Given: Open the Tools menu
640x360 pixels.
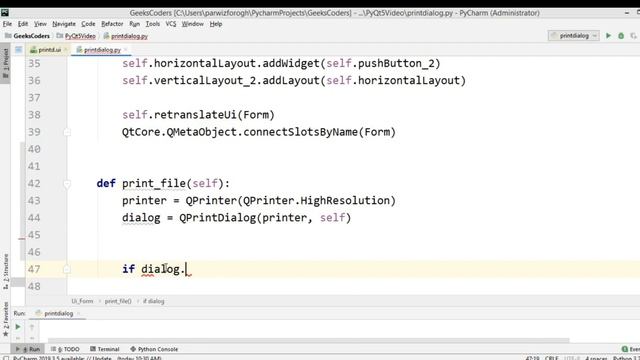Looking at the screenshot, I should click(x=153, y=24).
